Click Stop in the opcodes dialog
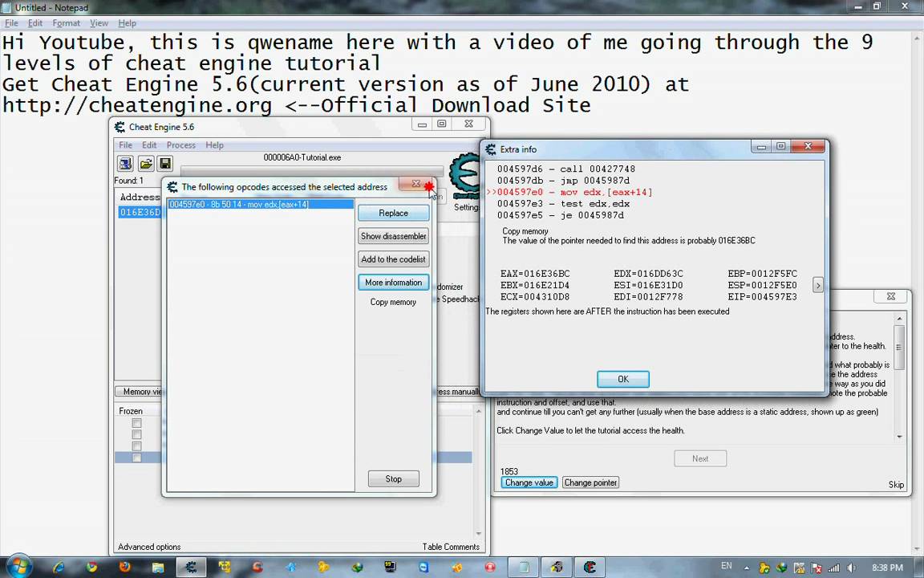The image size is (924, 578). (x=394, y=479)
